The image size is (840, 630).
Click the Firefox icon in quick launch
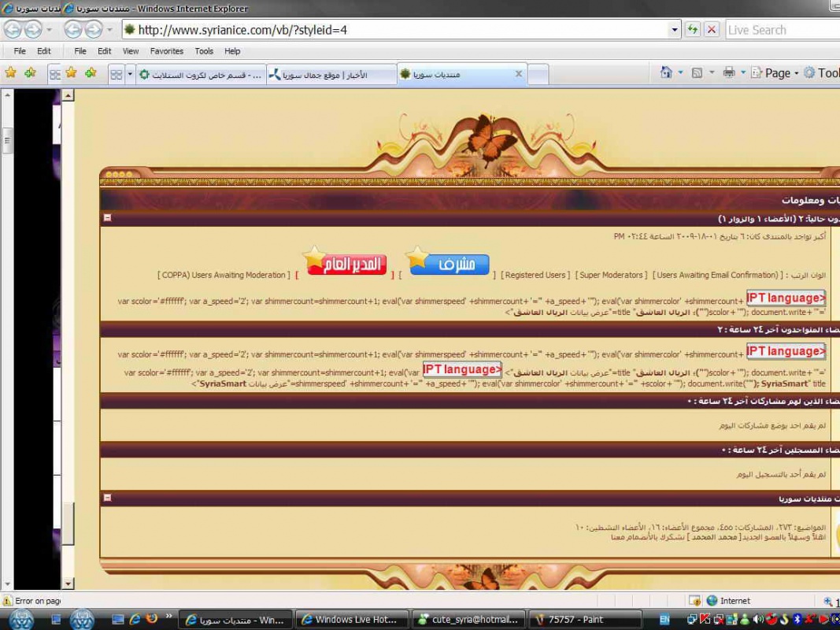[152, 619]
